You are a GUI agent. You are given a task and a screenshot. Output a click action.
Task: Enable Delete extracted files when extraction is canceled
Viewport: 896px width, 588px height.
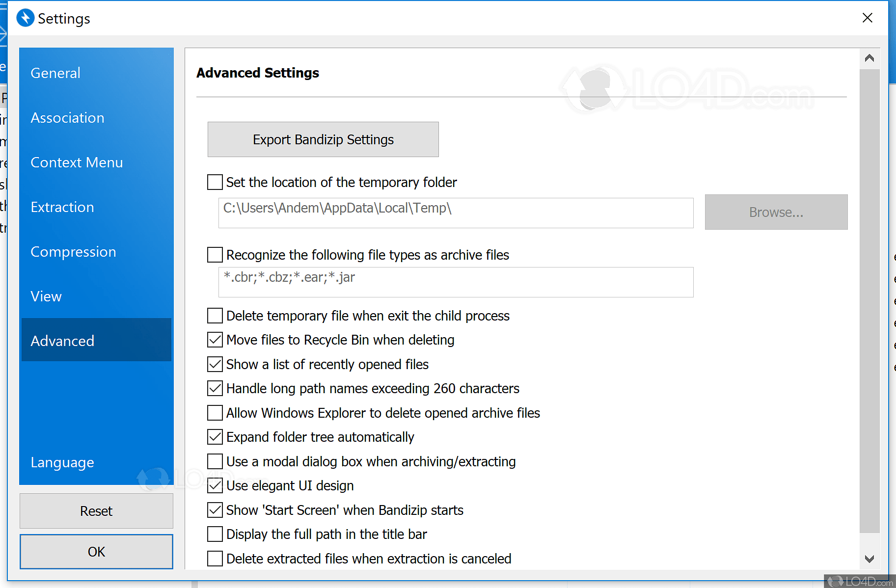point(215,559)
